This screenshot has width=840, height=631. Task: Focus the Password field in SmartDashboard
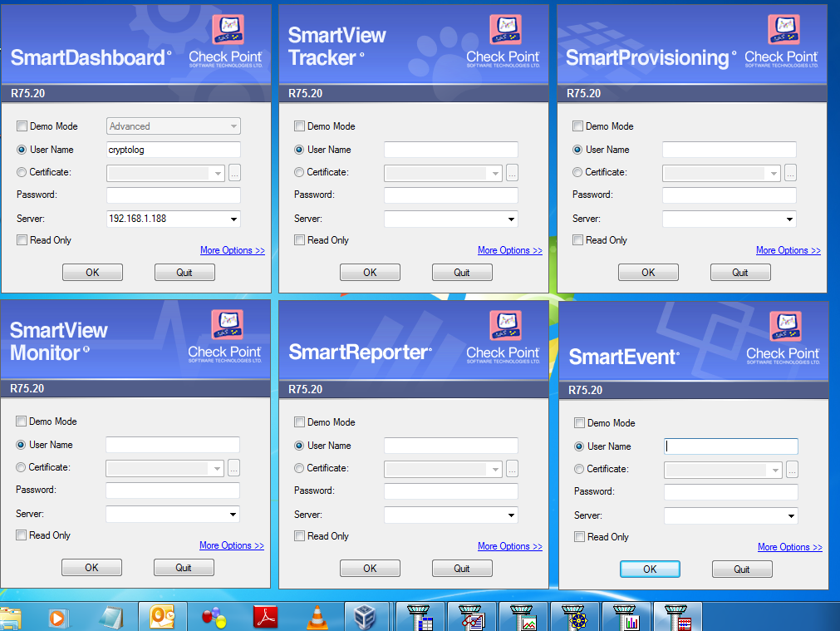[174, 195]
